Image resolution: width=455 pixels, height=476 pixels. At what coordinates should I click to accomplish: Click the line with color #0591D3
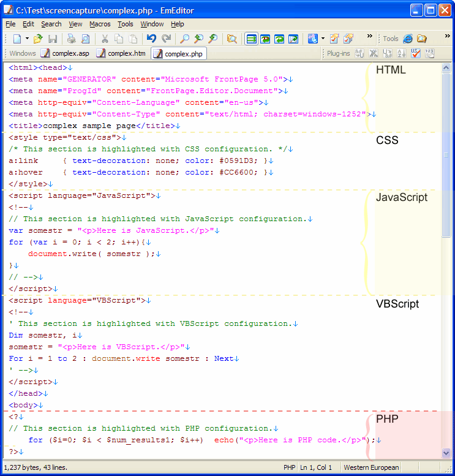141,161
